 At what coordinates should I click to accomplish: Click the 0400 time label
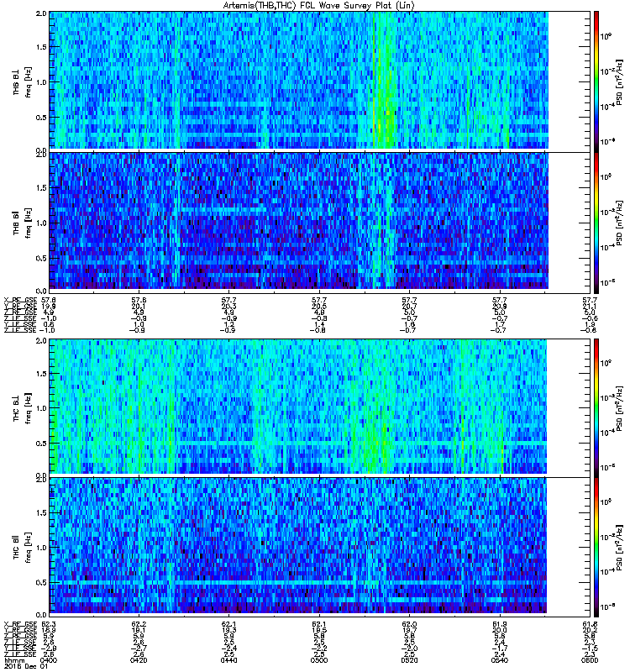49,660
